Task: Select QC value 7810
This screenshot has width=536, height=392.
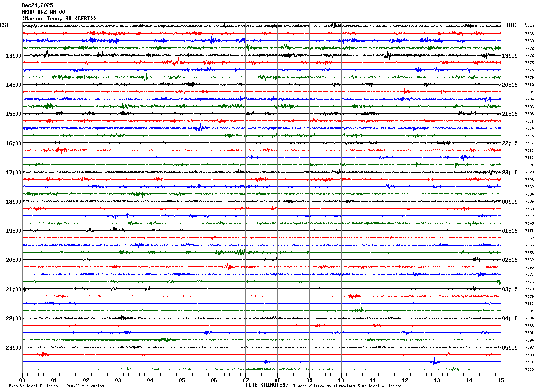Action: (x=529, y=151)
